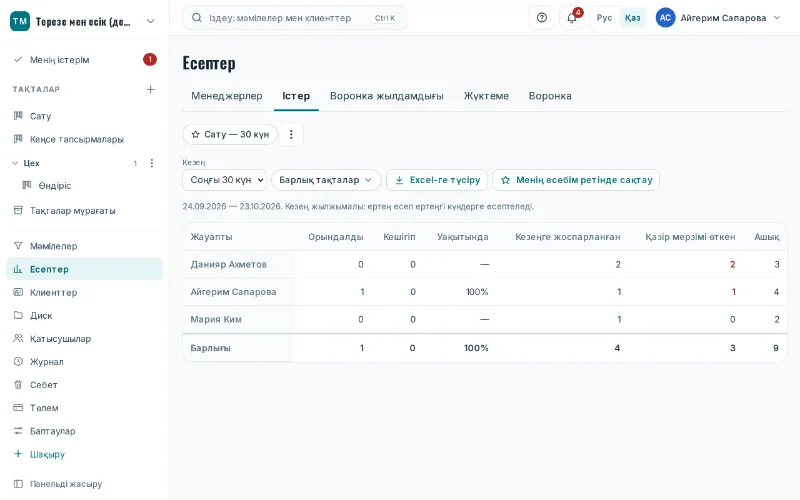Click the date range 24.09.2026 note
This screenshot has height=500, width=800.
358,207
